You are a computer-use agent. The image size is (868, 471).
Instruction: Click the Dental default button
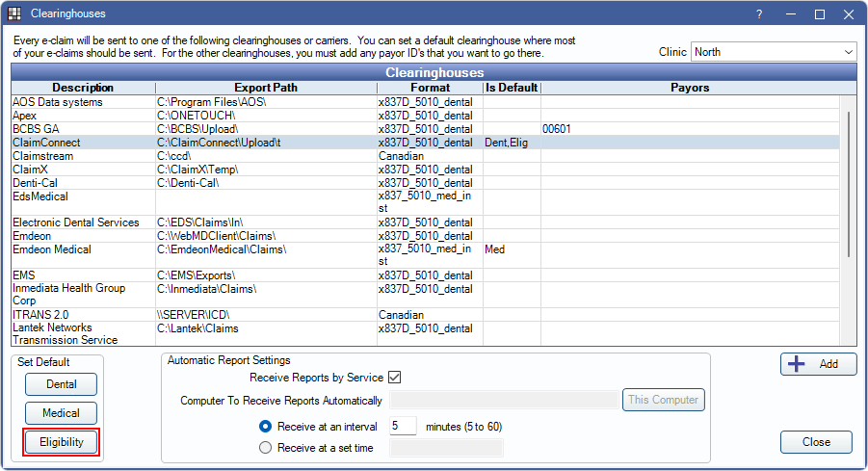pyautogui.click(x=61, y=384)
